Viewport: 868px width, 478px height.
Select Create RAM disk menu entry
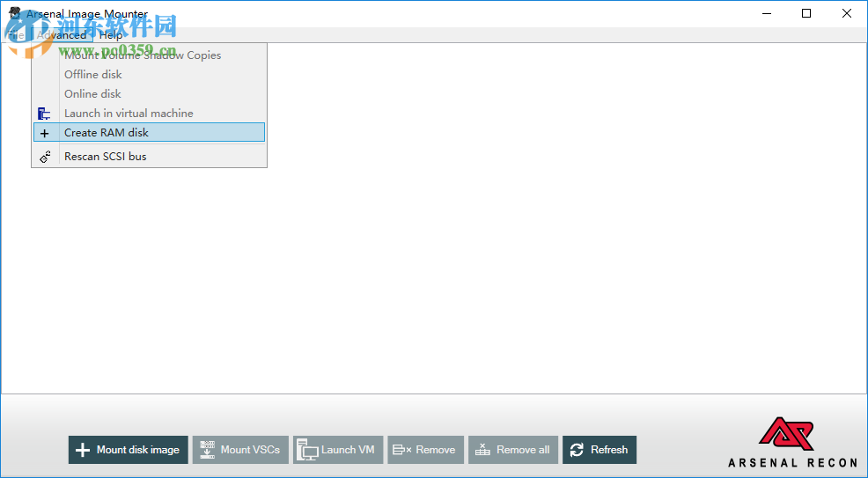tap(149, 133)
